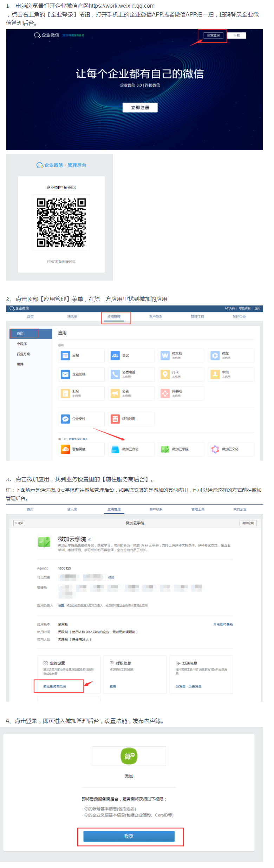Viewport: 274px width, 868px height.
Task: Click the 设置 link for 应用负责人
Action: coord(61,605)
